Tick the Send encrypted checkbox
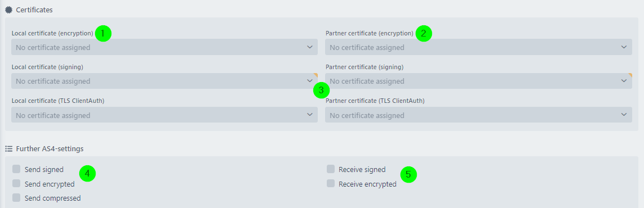 point(16,183)
